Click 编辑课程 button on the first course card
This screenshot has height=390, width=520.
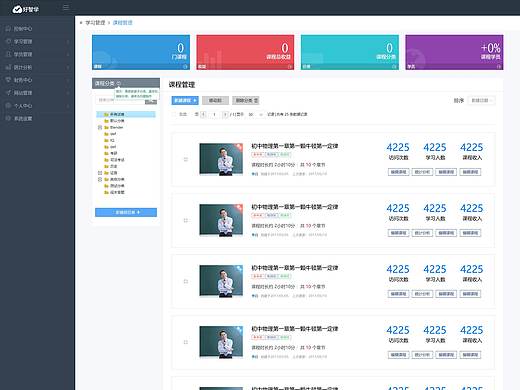coord(399,172)
